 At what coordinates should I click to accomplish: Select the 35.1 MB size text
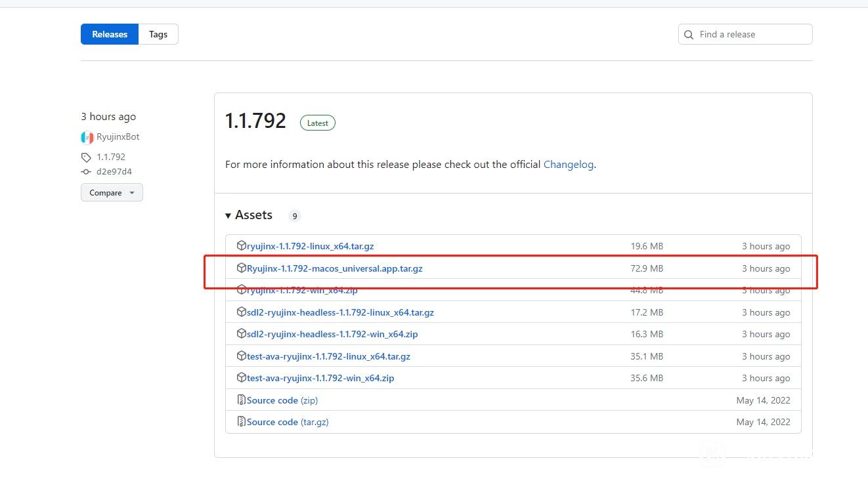tap(647, 356)
